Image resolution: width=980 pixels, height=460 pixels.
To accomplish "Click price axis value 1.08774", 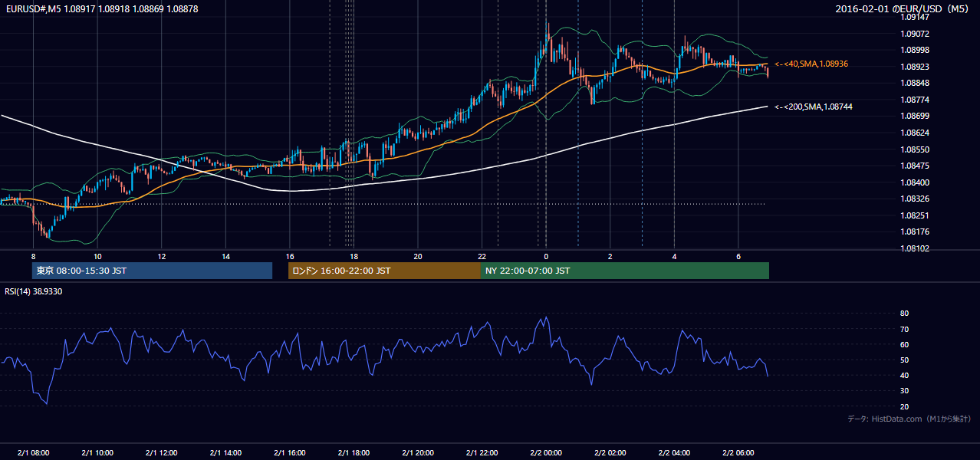I will (x=916, y=100).
